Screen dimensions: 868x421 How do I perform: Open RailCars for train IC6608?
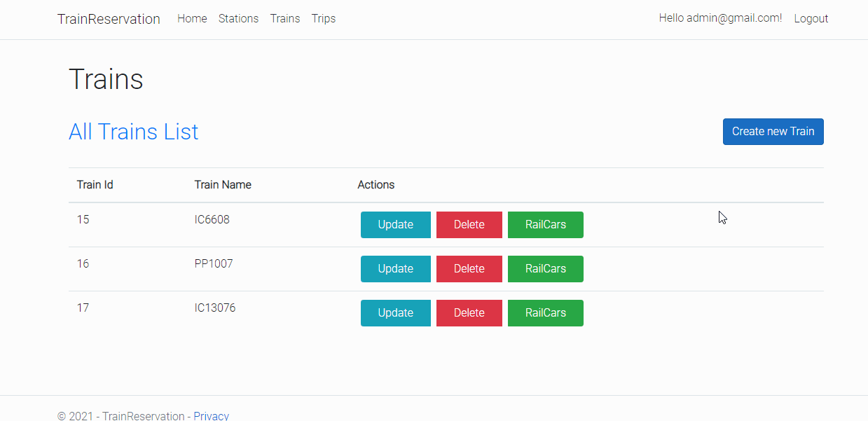pyautogui.click(x=545, y=224)
